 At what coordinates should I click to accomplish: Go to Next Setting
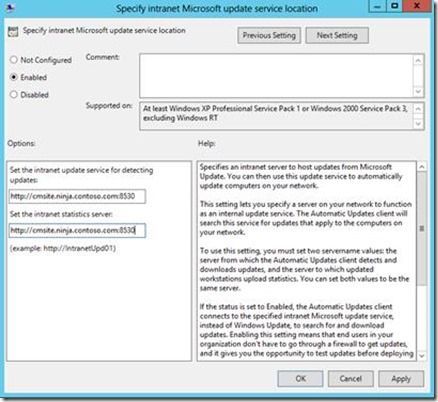click(337, 35)
